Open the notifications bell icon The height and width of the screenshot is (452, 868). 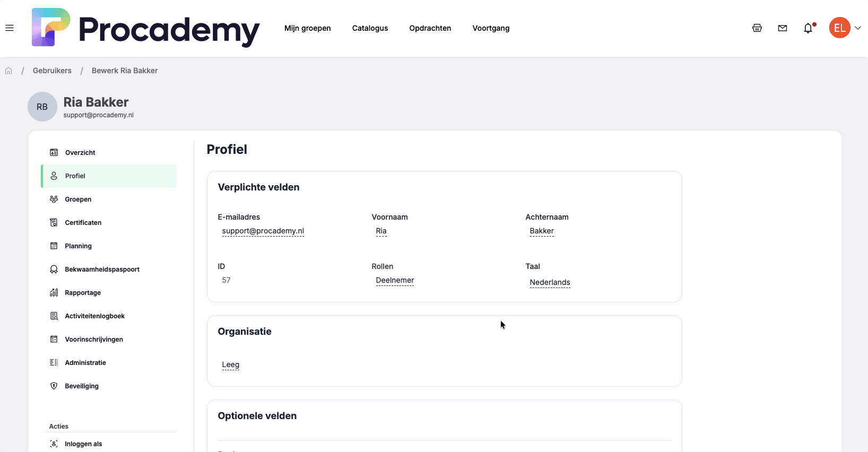coord(808,28)
